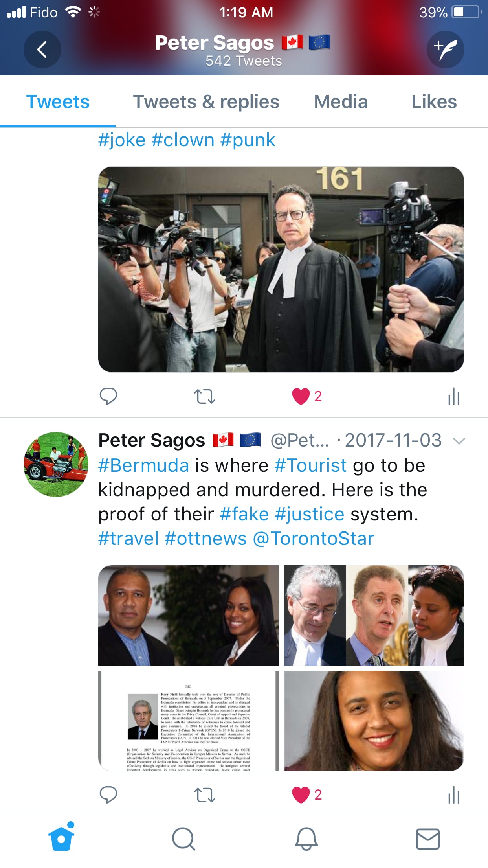The image size is (488, 868).
Task: Open the Home timeline tab
Action: (x=61, y=838)
